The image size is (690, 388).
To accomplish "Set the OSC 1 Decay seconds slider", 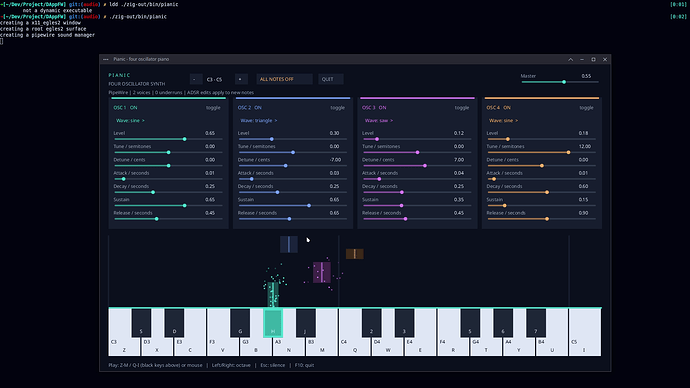I will (168, 192).
